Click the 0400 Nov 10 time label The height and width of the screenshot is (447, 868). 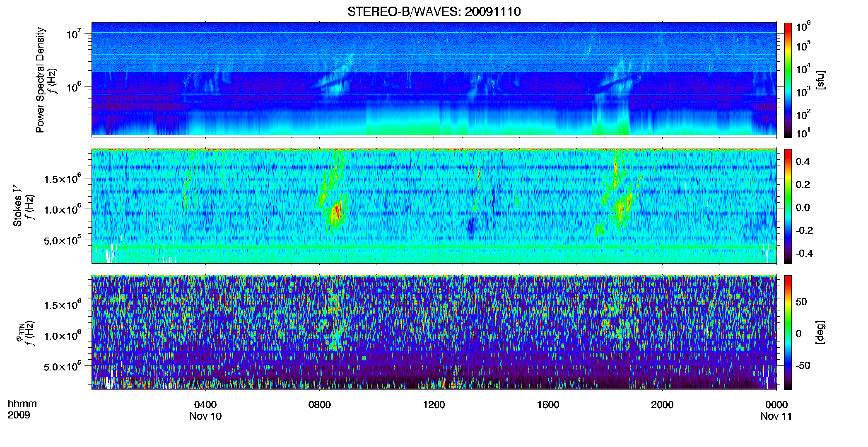(205, 410)
